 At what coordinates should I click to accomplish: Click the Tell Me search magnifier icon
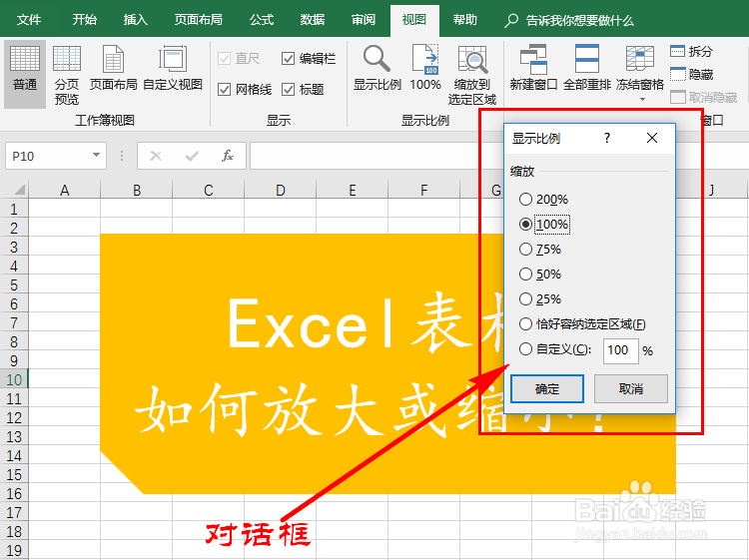pos(511,21)
